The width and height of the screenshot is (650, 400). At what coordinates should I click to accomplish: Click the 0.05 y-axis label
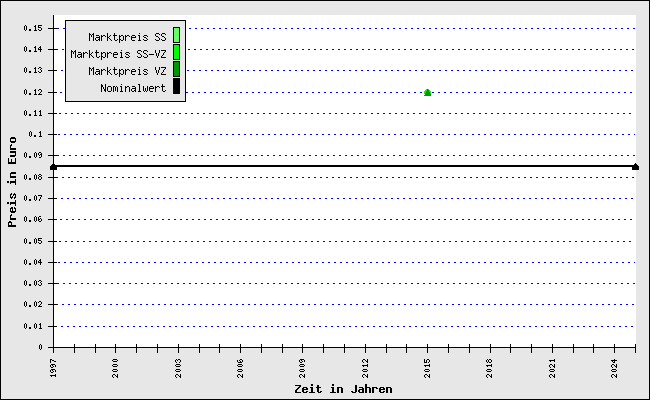(x=33, y=241)
